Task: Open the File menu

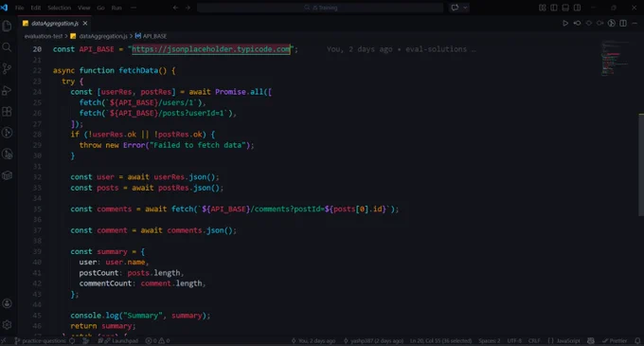Action: 19,8
